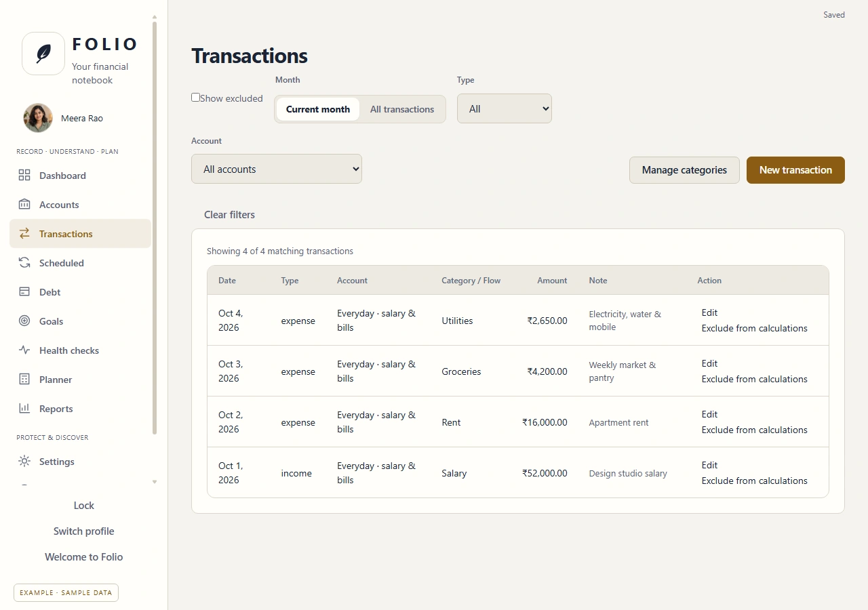Click Switch profile in the sidebar
Image resolution: width=868 pixels, height=610 pixels.
[x=84, y=531]
